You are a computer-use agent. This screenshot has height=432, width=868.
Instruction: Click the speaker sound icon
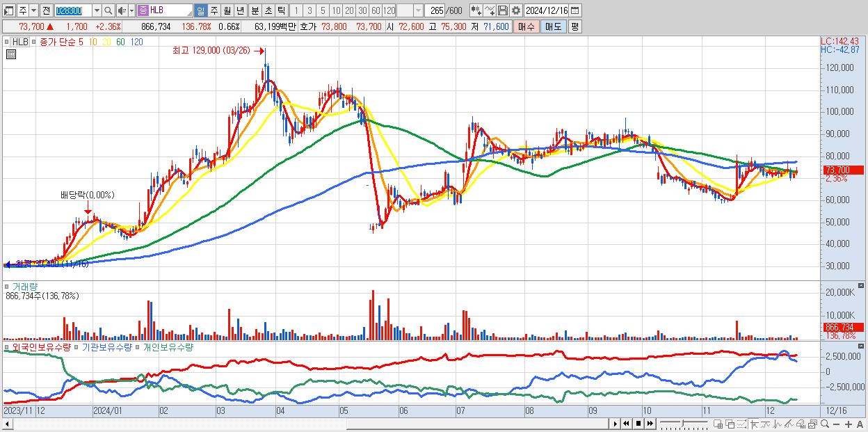pyautogui.click(x=122, y=10)
